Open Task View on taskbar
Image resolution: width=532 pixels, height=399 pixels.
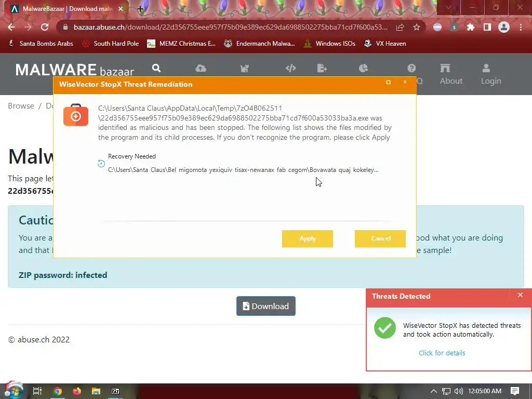[37, 391]
